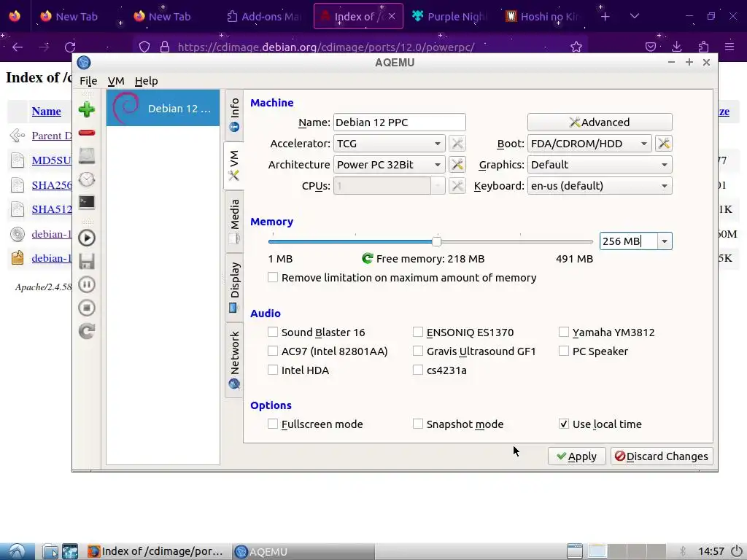This screenshot has height=560, width=747.
Task: Check PC Speaker audio option
Action: coord(564,351)
